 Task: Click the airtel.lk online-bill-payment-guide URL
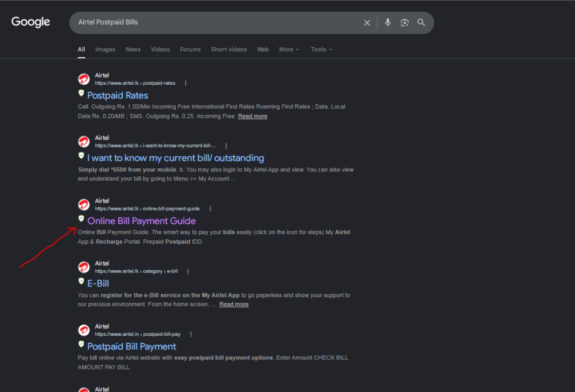click(148, 209)
